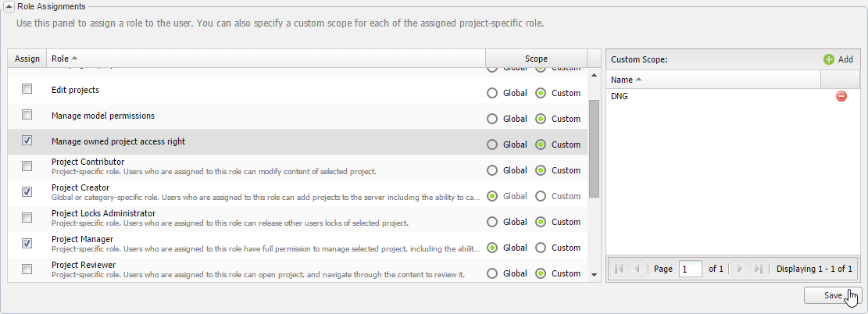
Task: Check the Edit projects assign checkbox
Action: pos(27,89)
